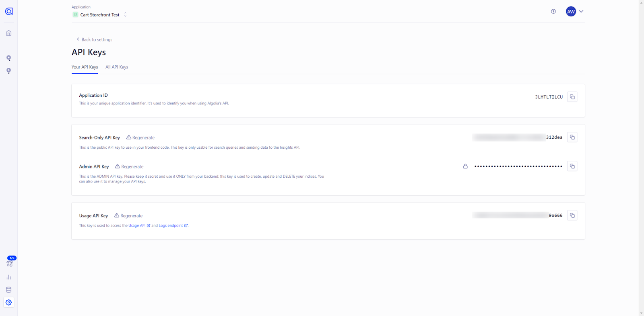Click the Application ID label
The height and width of the screenshot is (316, 644).
[93, 95]
